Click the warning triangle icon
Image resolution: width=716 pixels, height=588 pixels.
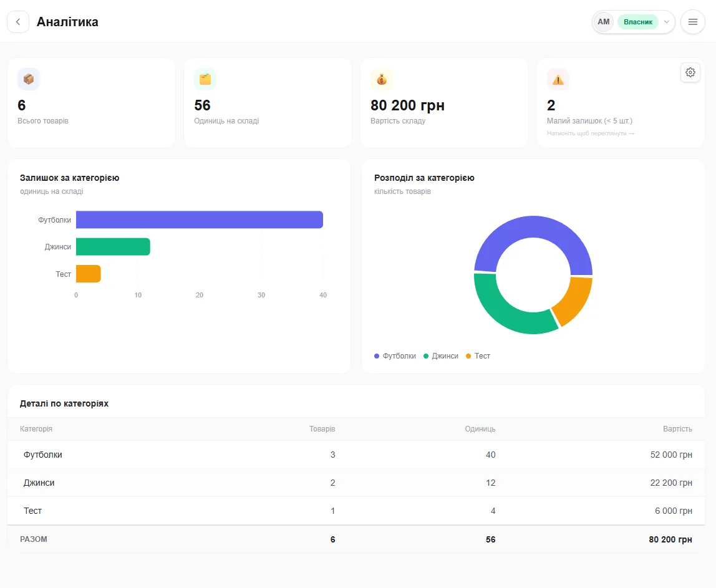point(558,79)
